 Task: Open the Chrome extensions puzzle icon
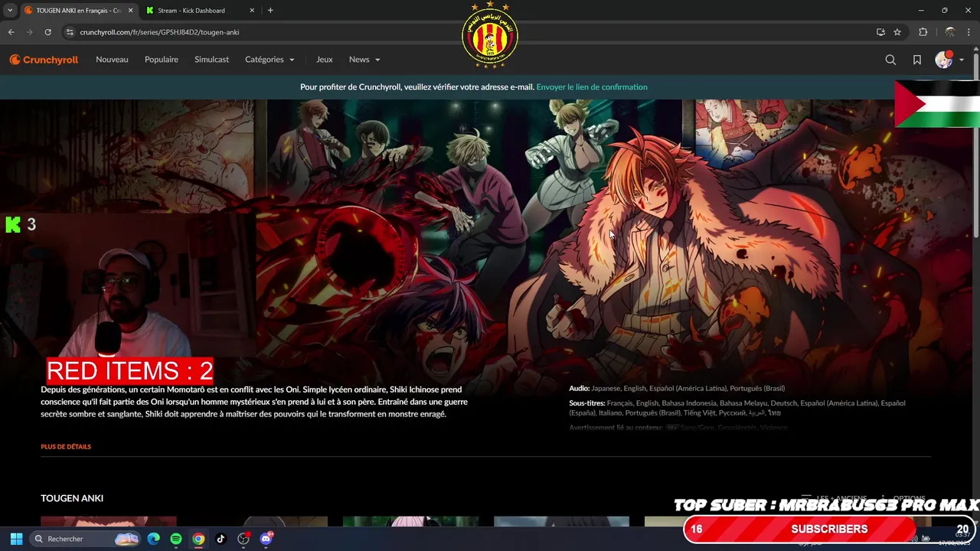[x=923, y=32]
